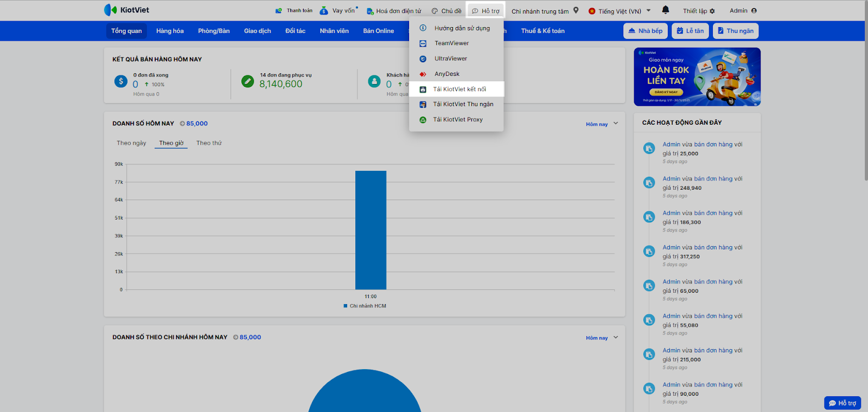Click the green pencil icon for orders being served
868x412 pixels.
(x=248, y=81)
